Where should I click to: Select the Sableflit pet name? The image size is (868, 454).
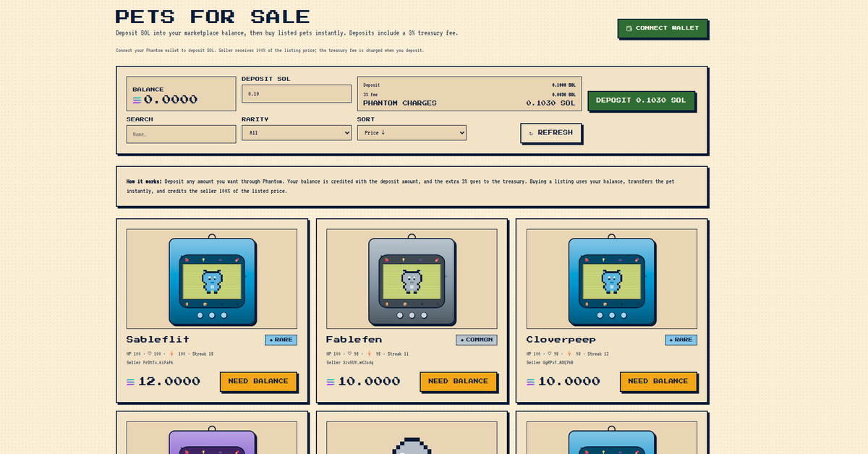pyautogui.click(x=158, y=340)
